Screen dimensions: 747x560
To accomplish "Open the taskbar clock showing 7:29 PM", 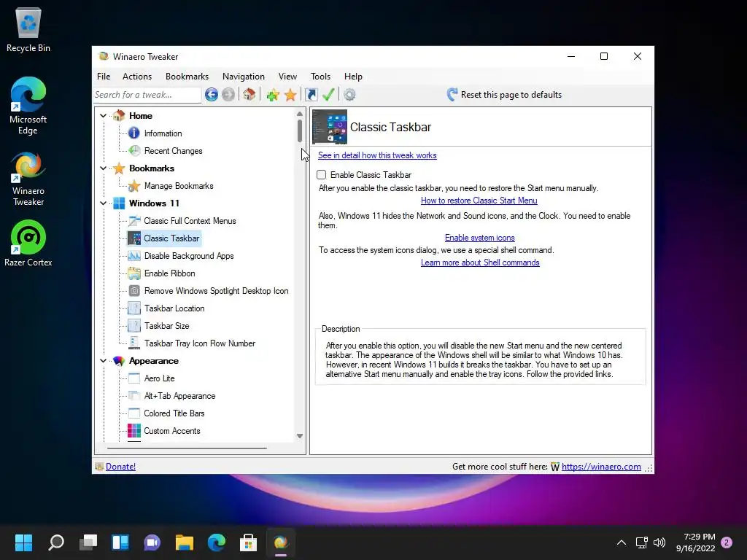I will pyautogui.click(x=695, y=542).
